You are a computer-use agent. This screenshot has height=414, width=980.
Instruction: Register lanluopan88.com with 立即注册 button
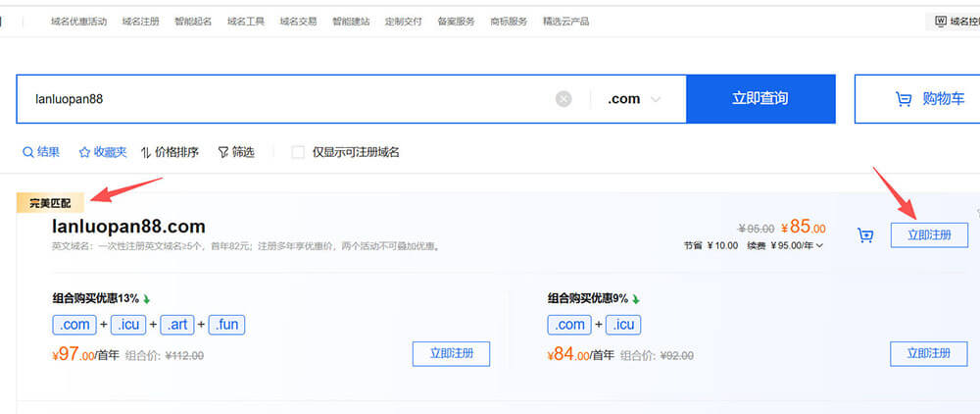point(929,235)
